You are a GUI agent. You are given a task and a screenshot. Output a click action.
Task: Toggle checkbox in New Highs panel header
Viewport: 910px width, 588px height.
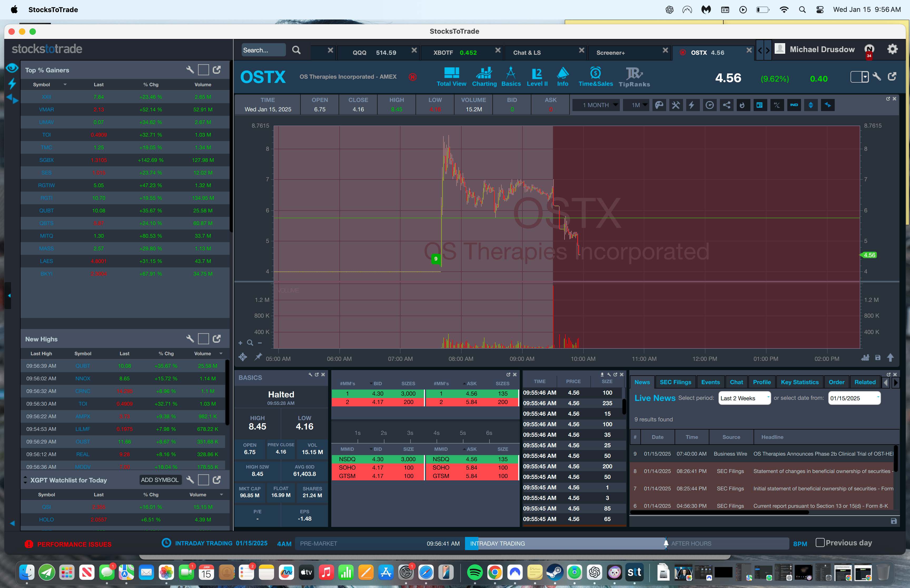pyautogui.click(x=203, y=339)
